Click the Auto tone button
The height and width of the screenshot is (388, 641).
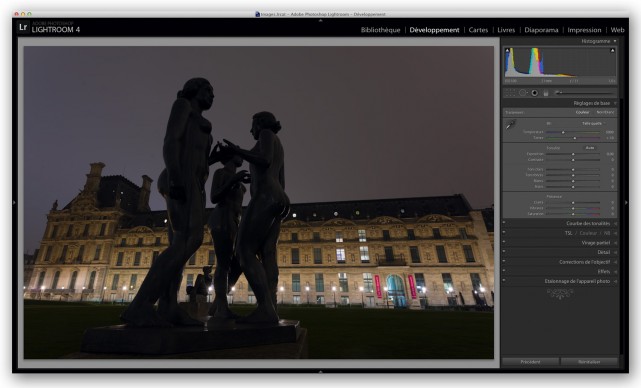tap(589, 148)
